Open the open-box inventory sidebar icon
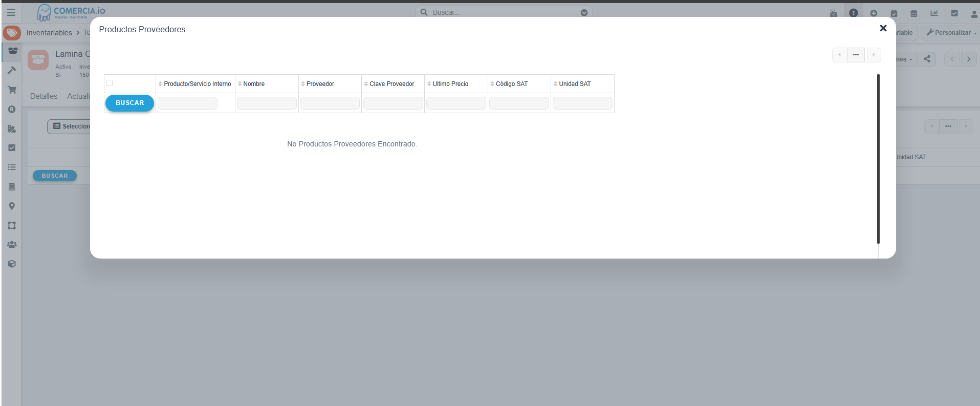 click(x=12, y=51)
